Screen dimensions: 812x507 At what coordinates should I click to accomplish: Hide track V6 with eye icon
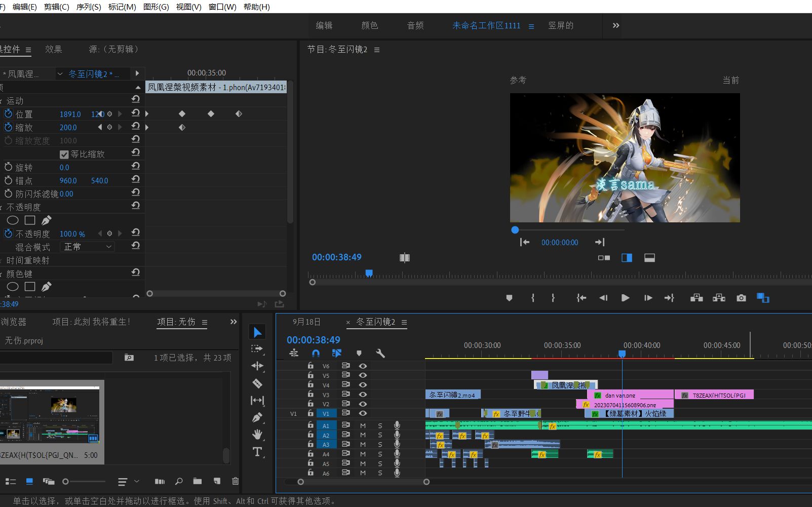point(363,366)
